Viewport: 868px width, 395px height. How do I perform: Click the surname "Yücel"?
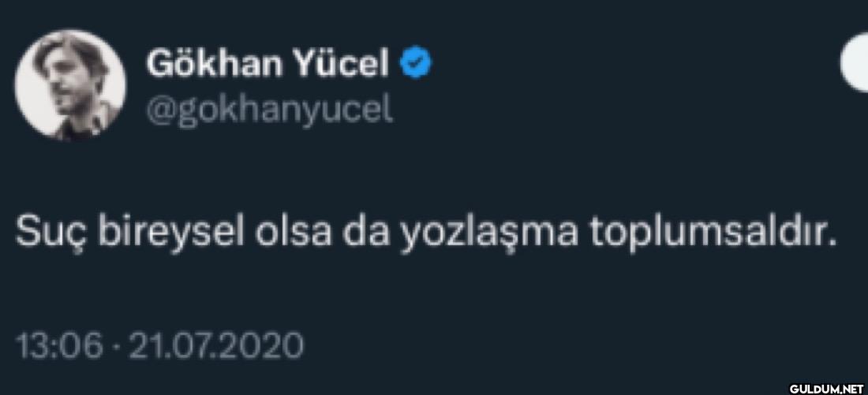click(x=342, y=64)
